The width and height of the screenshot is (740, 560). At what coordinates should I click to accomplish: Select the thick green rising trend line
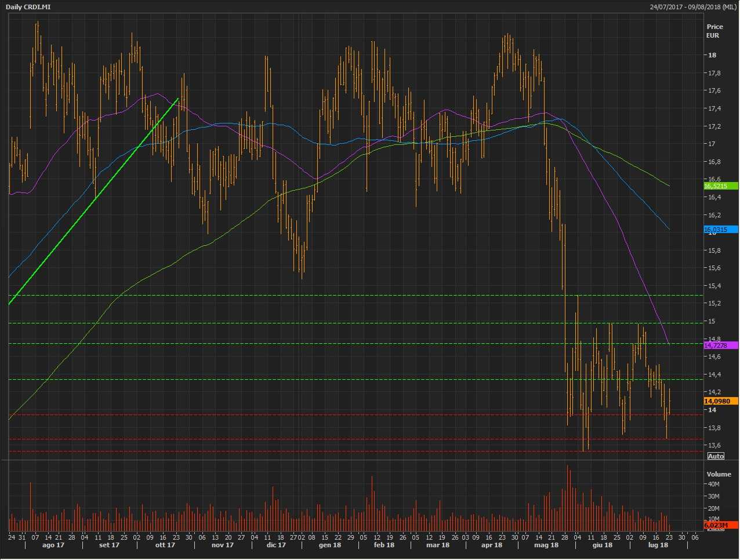click(93, 202)
